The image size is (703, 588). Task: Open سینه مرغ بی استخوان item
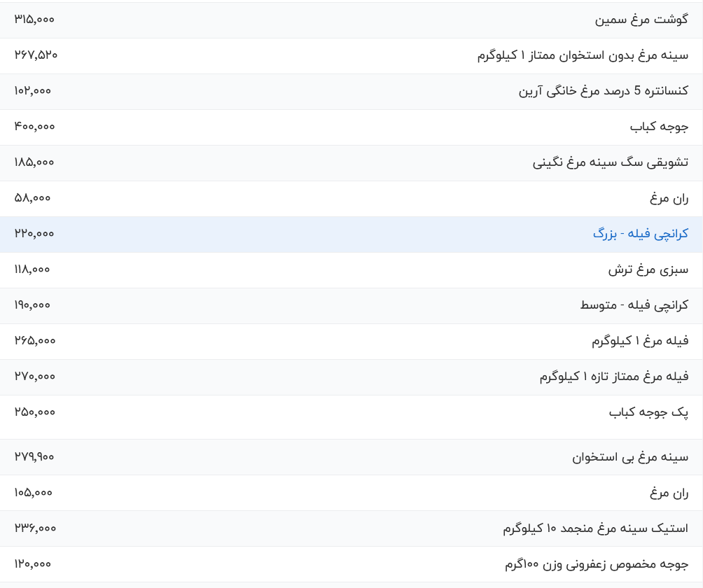(x=630, y=457)
